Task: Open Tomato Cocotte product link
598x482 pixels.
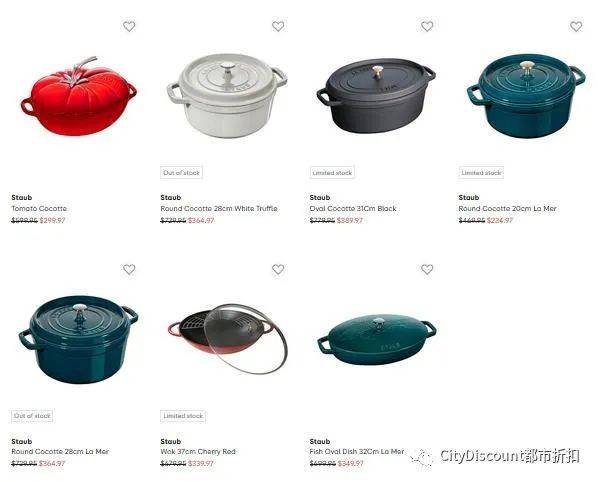Action: pos(39,209)
